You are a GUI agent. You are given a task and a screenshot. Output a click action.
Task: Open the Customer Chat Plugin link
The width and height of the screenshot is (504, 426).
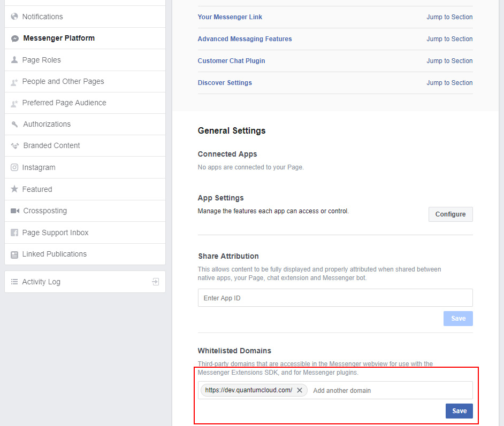click(231, 61)
